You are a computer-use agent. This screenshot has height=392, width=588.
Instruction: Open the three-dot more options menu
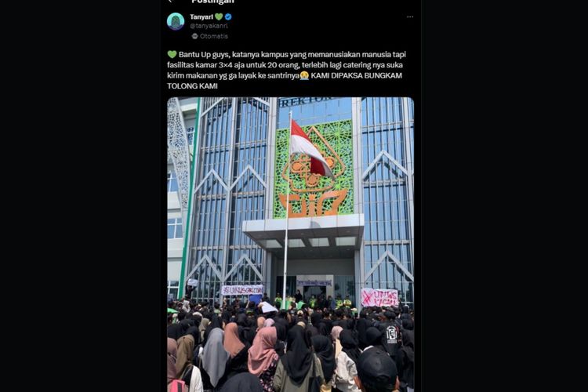click(410, 17)
